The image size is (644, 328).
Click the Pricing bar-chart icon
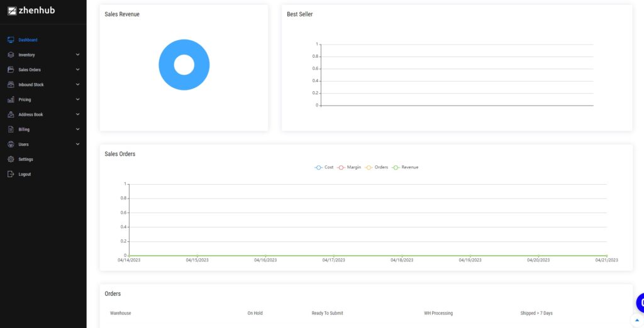(11, 99)
